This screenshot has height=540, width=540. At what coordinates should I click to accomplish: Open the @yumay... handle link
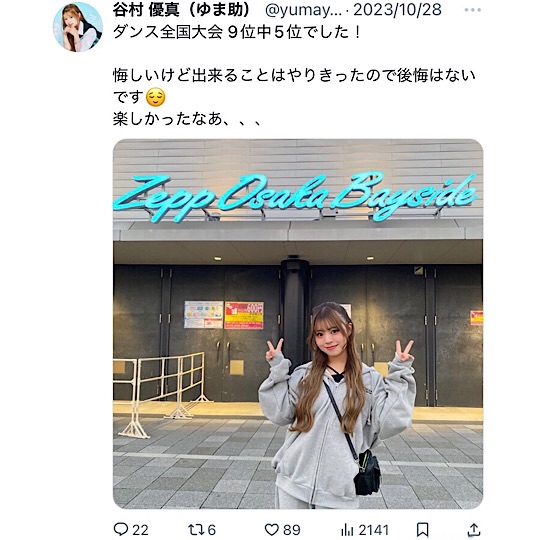(x=303, y=10)
